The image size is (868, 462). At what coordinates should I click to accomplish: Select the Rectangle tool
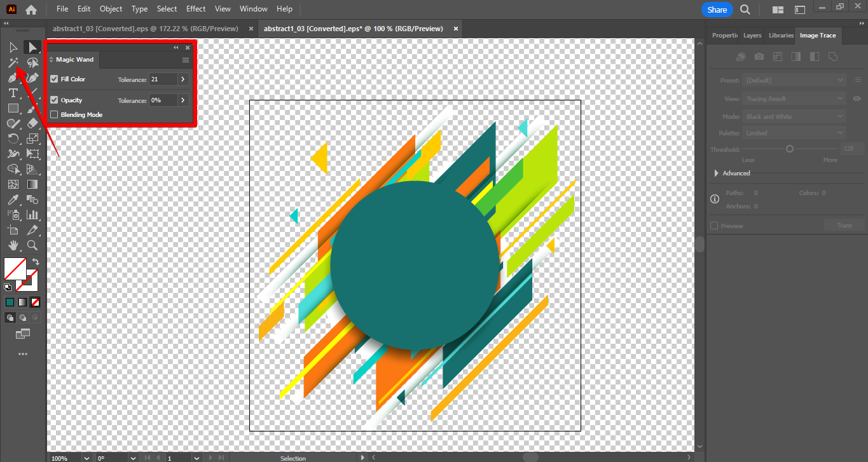[x=13, y=108]
